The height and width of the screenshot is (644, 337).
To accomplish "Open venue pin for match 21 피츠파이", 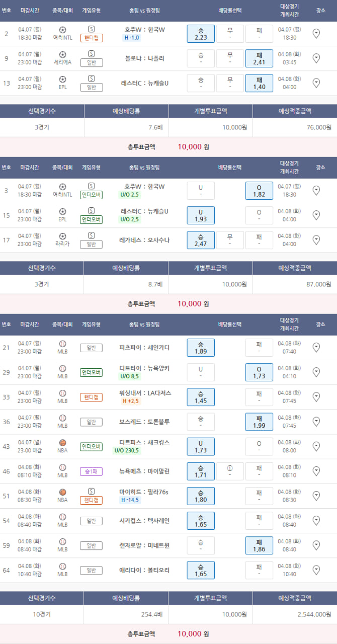I will [x=316, y=347].
